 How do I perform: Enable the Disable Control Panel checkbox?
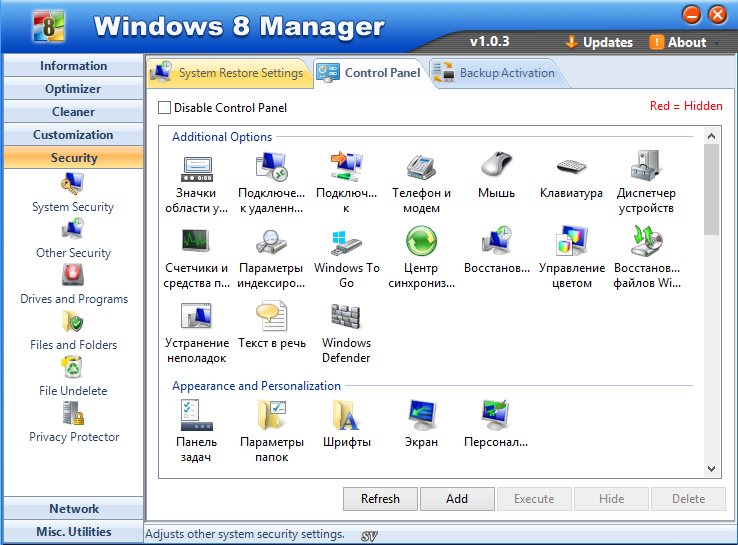(164, 108)
